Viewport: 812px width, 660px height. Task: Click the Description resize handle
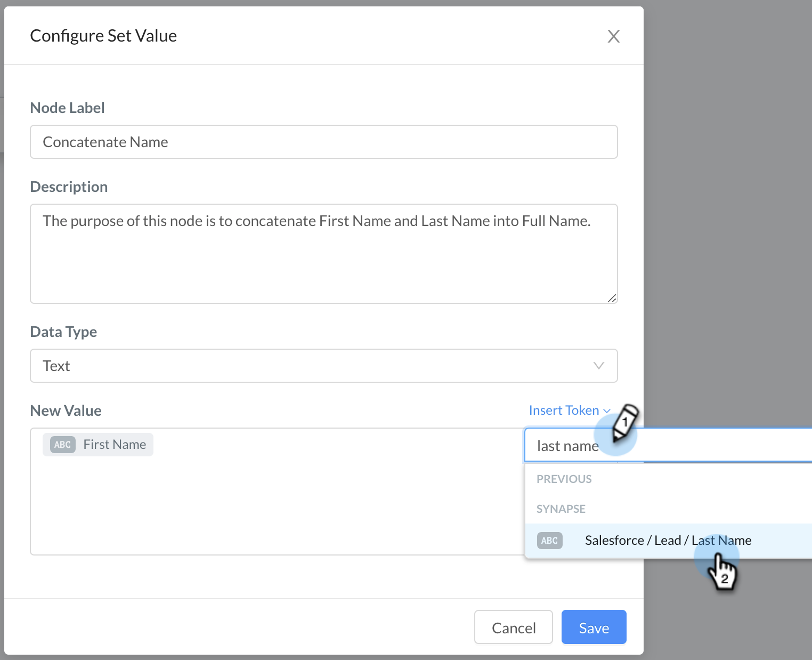pyautogui.click(x=612, y=298)
